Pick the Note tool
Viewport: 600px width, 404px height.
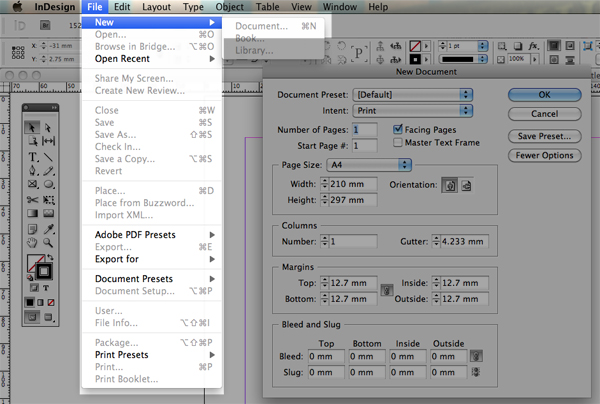[x=32, y=229]
